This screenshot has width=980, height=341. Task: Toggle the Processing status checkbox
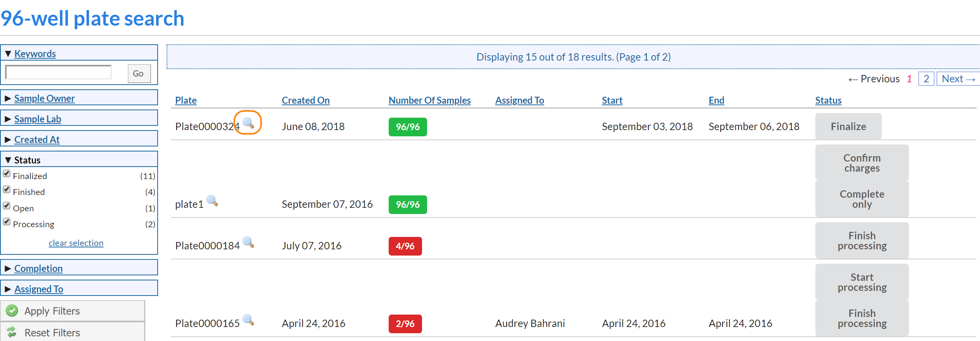[x=7, y=222]
